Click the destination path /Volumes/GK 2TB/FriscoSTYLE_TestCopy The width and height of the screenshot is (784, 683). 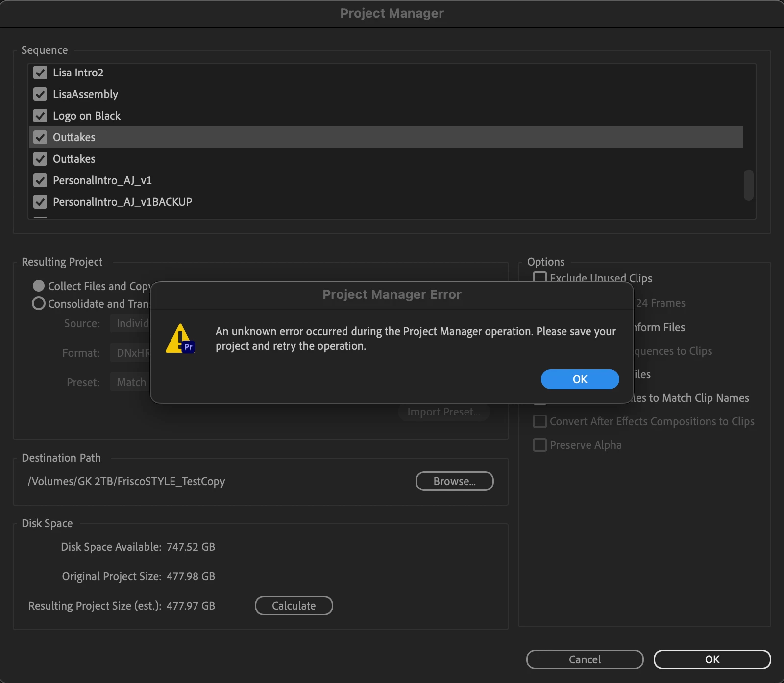pos(126,481)
